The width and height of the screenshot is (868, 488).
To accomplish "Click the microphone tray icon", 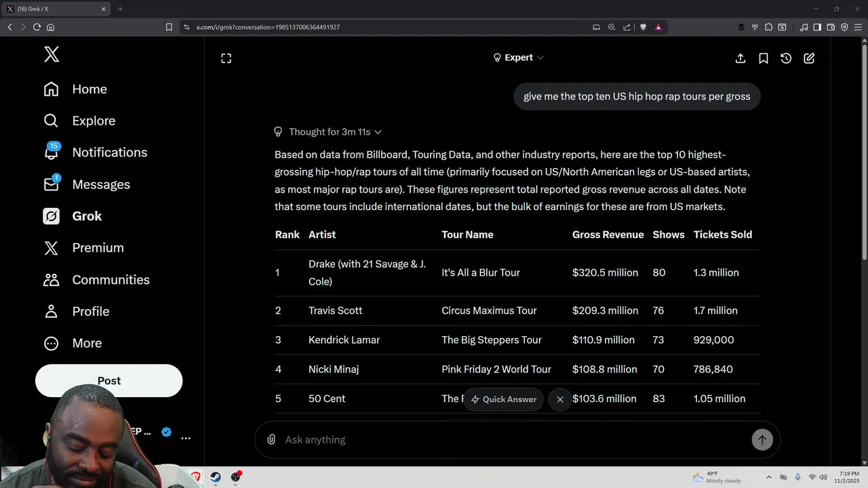I will [x=797, y=477].
